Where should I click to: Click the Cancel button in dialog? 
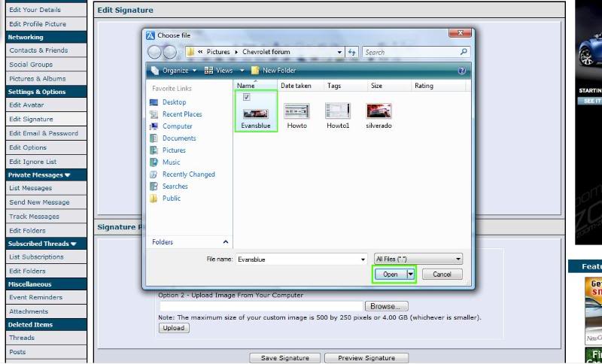tap(442, 275)
